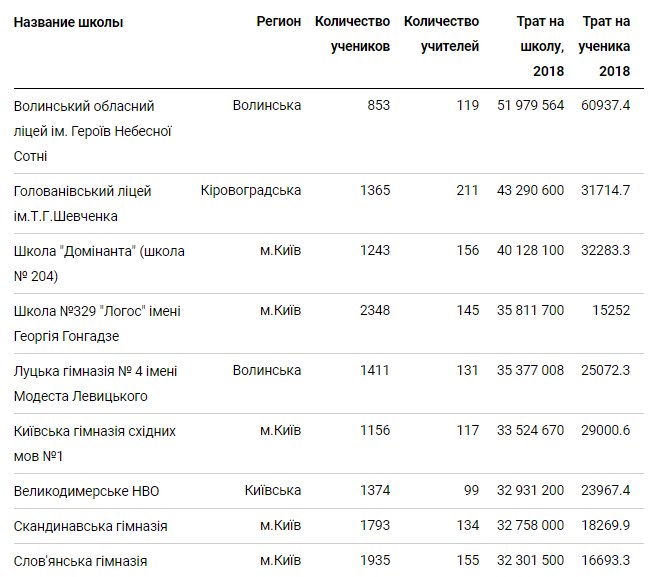Select Голованівський ліцей ім. Т.Г.Шевченка row name
The width and height of the screenshot is (653, 577).
click(x=84, y=203)
